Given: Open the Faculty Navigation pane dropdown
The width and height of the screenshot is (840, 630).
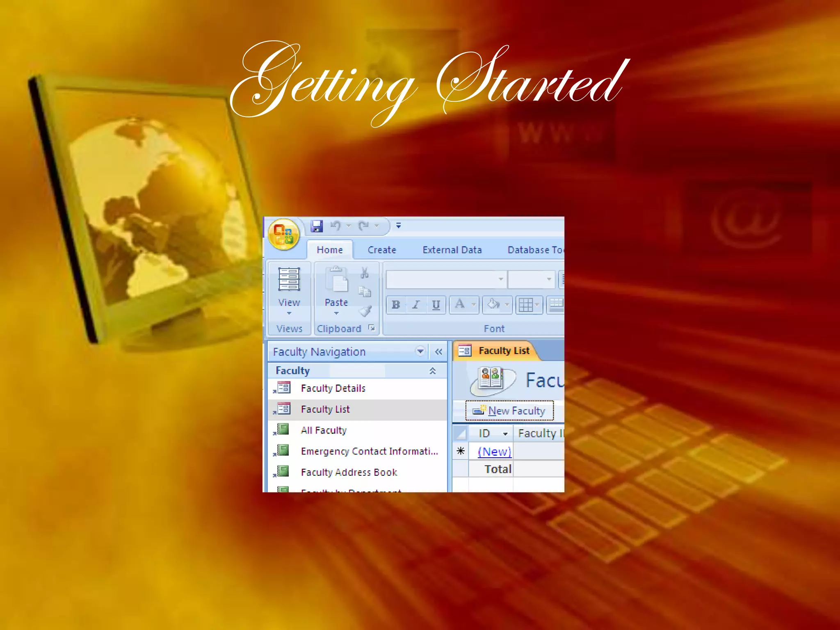Looking at the screenshot, I should pyautogui.click(x=420, y=352).
